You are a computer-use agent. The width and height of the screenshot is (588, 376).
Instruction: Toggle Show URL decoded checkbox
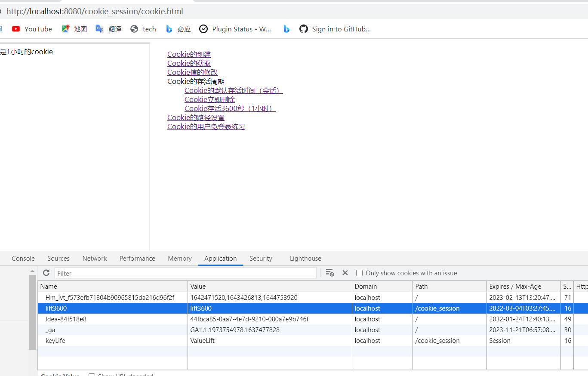pyautogui.click(x=92, y=376)
